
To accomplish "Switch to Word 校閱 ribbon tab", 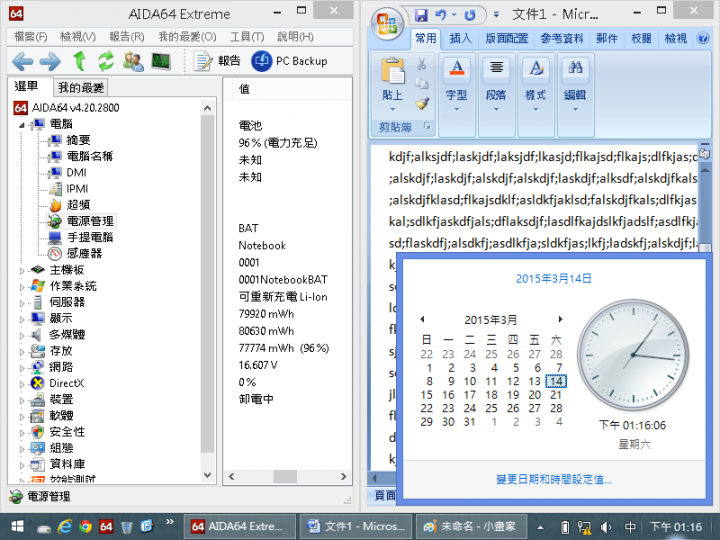I will point(641,38).
